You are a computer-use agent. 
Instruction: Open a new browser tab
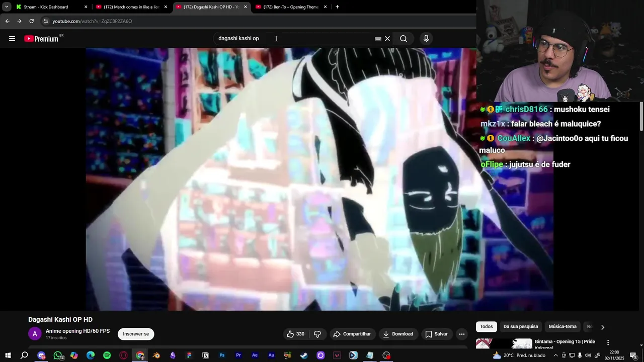[x=337, y=7]
